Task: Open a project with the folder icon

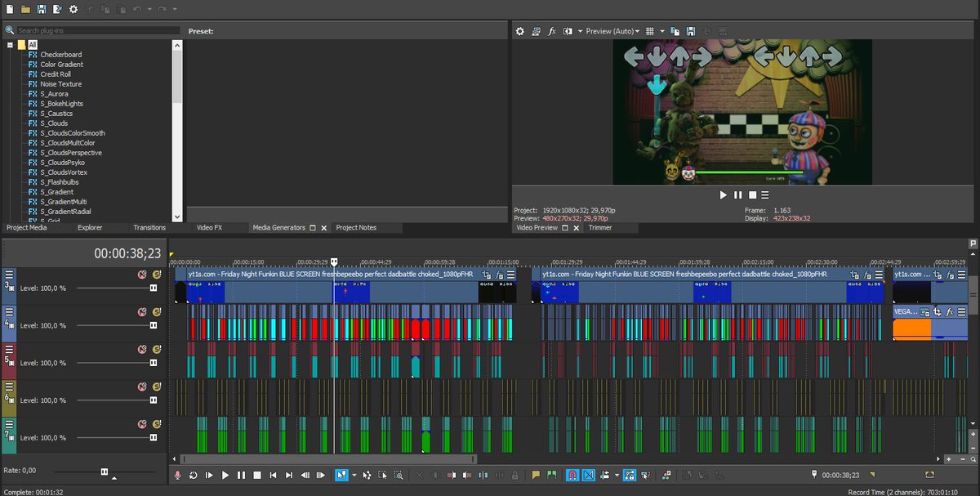Action: pyautogui.click(x=25, y=9)
